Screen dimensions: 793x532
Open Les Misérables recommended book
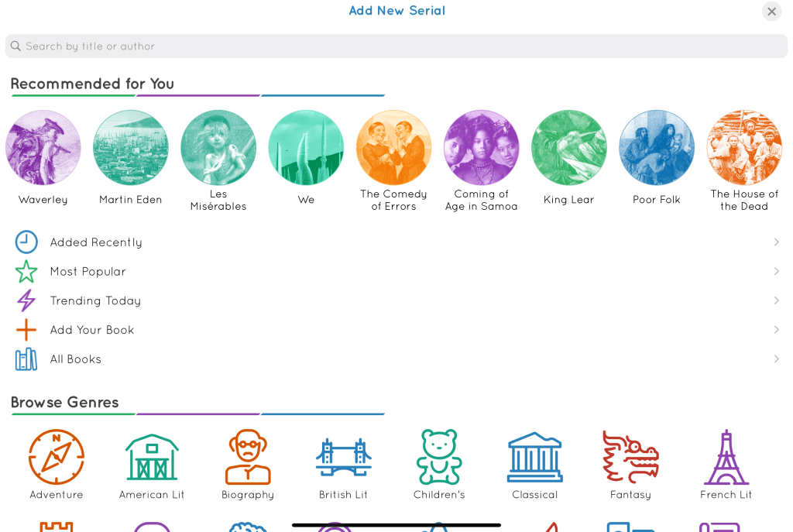(x=218, y=147)
